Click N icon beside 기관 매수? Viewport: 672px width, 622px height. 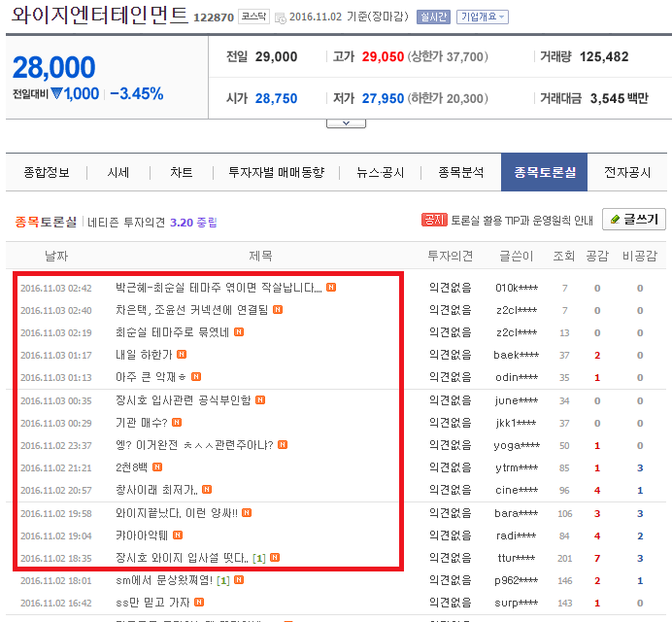coord(177,423)
